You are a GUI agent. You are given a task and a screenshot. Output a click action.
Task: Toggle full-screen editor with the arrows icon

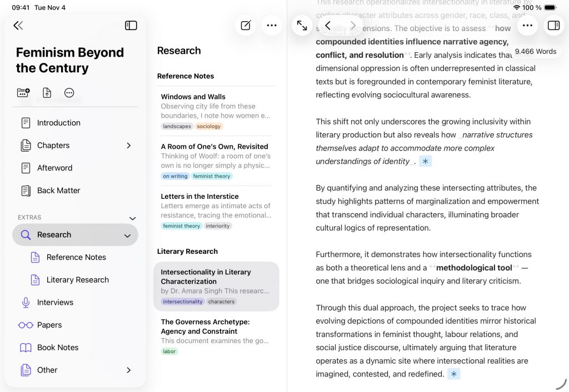point(302,26)
